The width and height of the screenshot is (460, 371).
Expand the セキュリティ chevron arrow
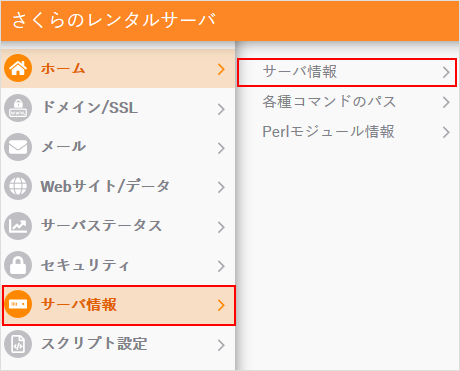tap(221, 266)
